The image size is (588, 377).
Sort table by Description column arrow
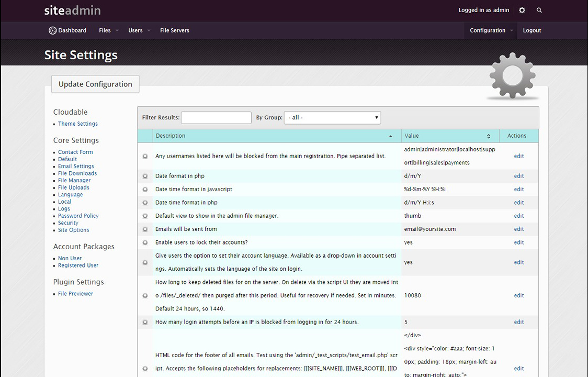tap(390, 136)
